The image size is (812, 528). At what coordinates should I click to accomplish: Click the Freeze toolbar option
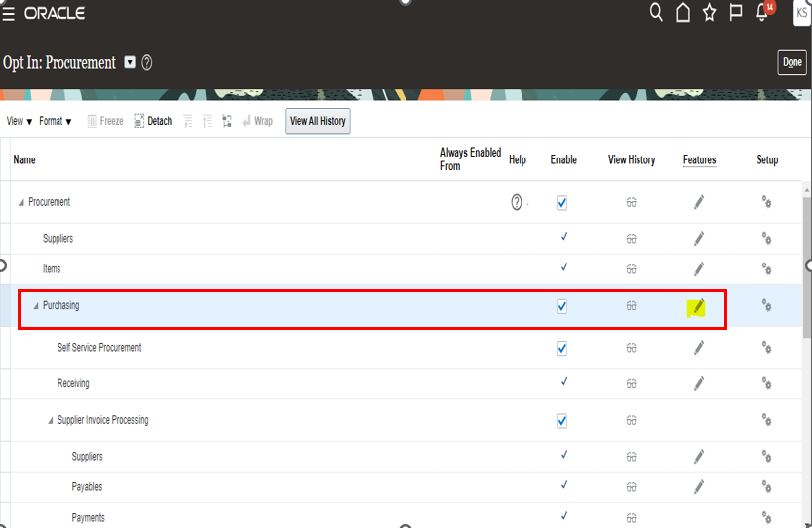click(x=106, y=121)
